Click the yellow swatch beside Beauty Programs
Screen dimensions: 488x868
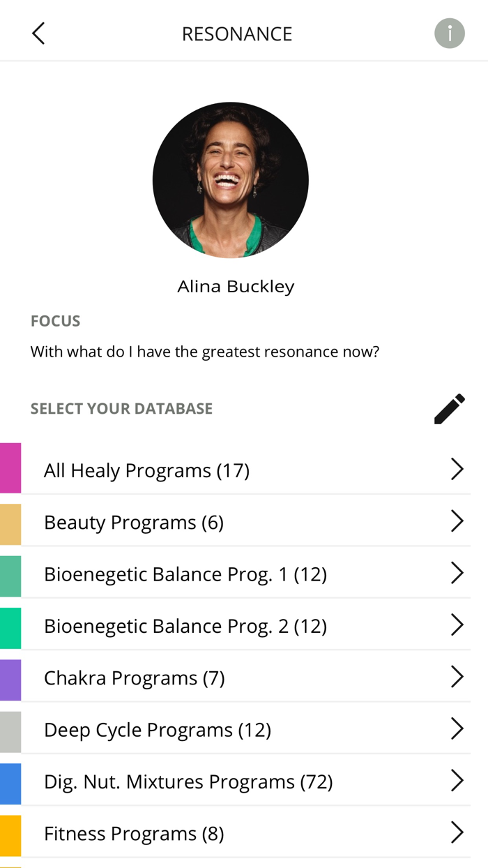tap(10, 521)
